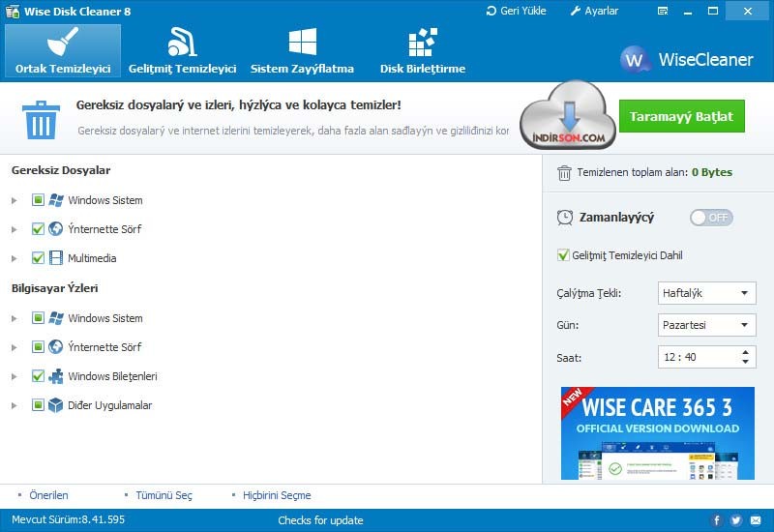Viewport: 774px width, 532px height.
Task: Toggle Diđer Uygulamalar checkbox
Action: 38,405
